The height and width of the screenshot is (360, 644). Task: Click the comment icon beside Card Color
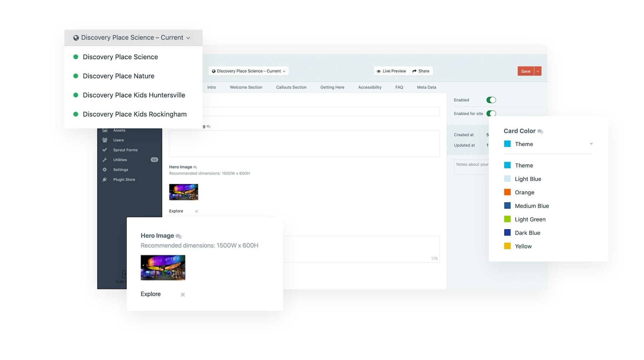coord(540,131)
